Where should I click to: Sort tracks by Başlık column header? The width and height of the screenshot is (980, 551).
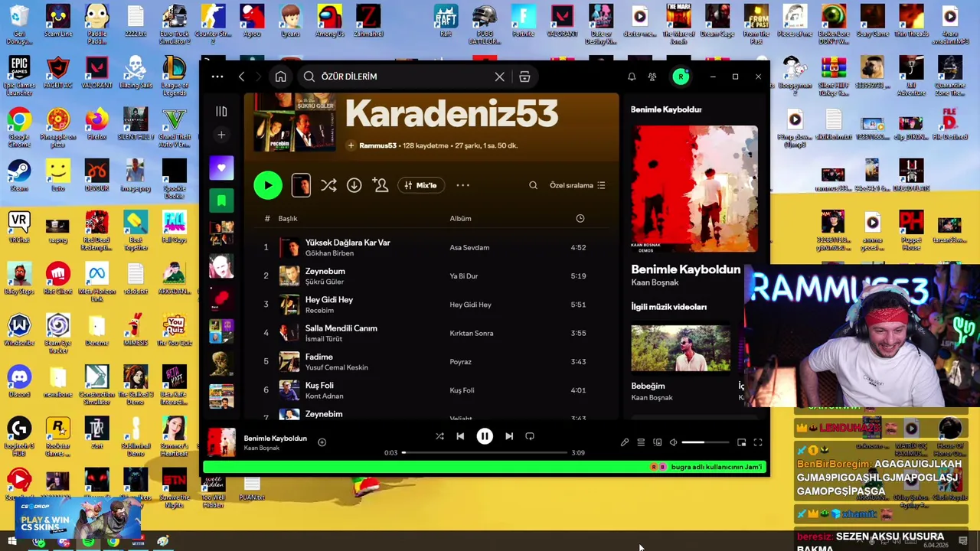[x=288, y=219]
